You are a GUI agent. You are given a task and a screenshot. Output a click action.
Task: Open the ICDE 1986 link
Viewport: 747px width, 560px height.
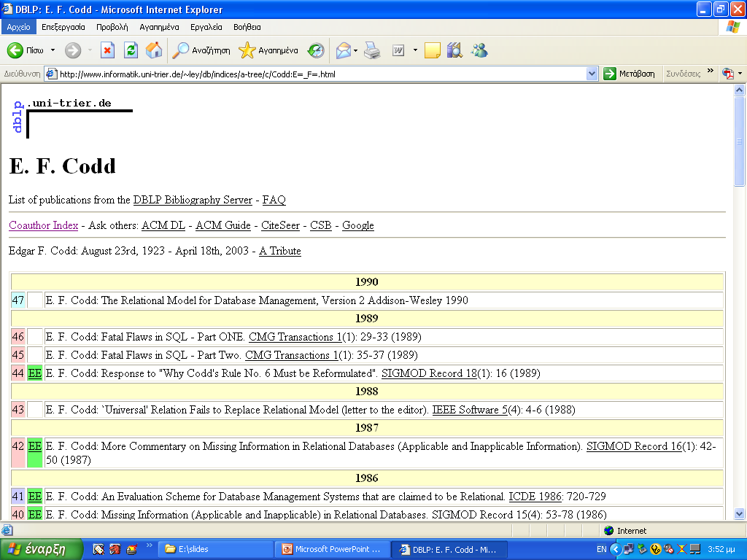point(535,497)
